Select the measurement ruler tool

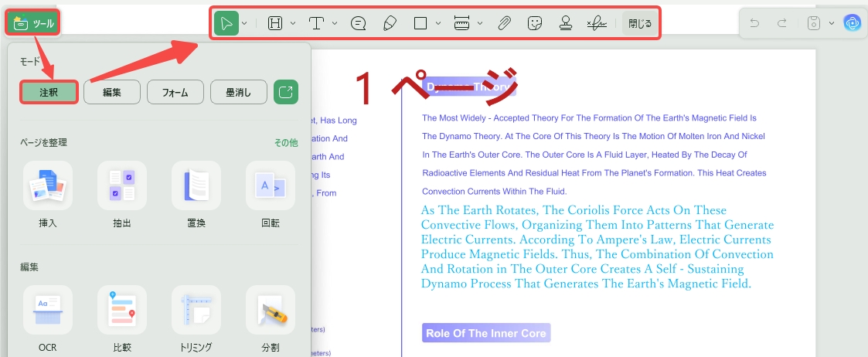tap(461, 23)
